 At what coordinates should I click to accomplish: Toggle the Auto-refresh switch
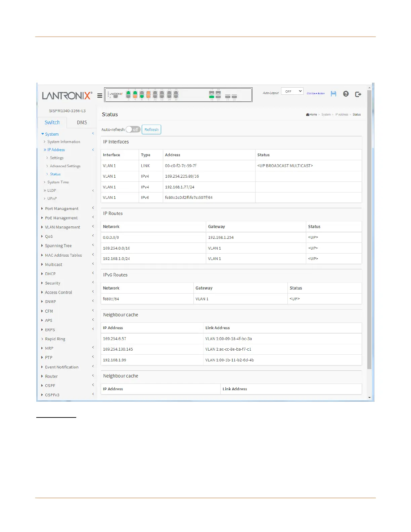coord(133,129)
